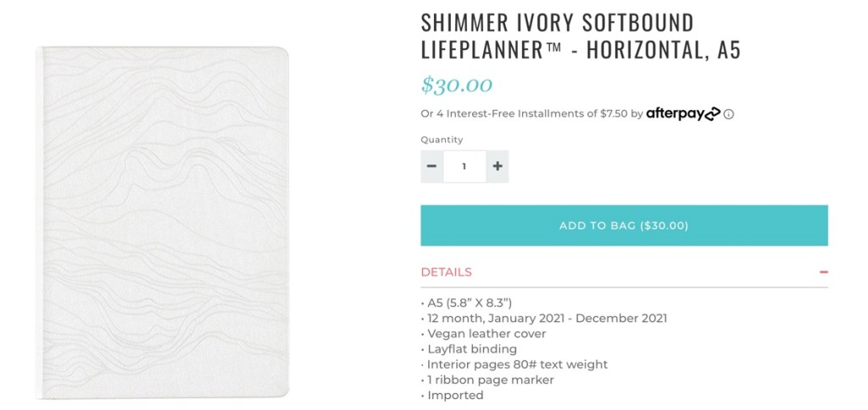Click the Shimmer Ivory Softbound LifePlanner title
868x410 pixels.
coord(581,36)
